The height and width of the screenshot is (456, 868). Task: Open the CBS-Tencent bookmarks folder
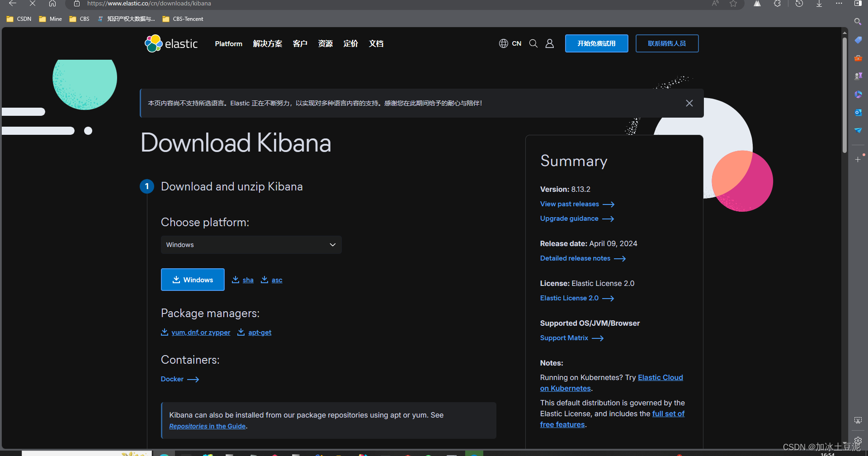tap(183, 19)
